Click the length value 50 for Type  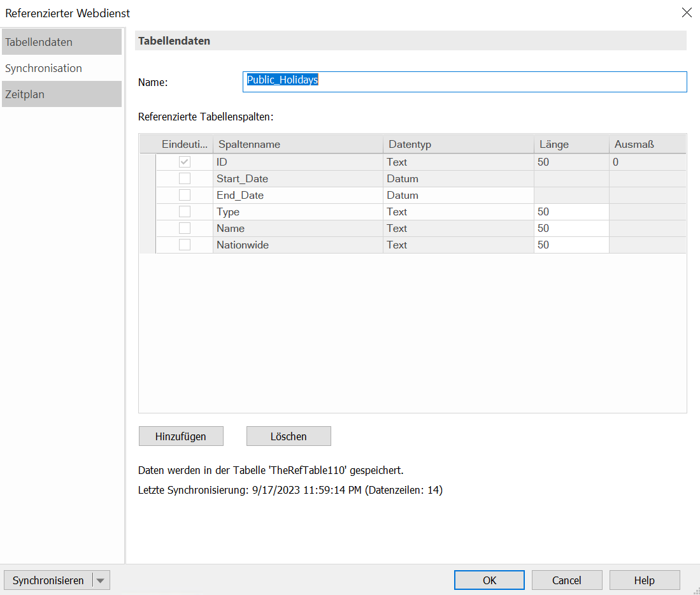point(571,211)
